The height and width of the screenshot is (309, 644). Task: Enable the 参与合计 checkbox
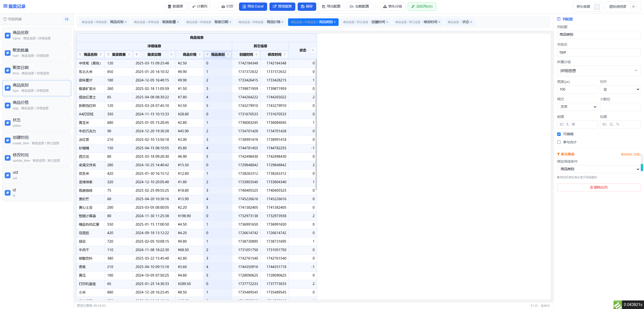click(x=559, y=142)
